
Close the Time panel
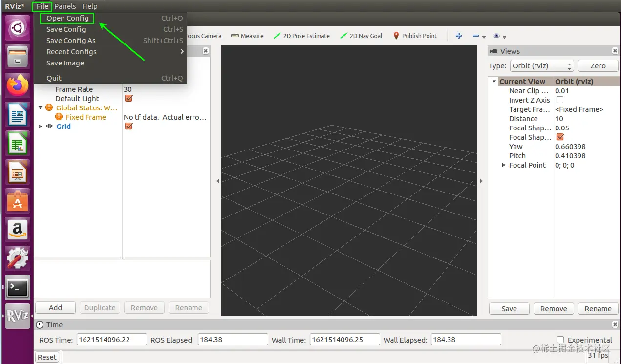[615, 324]
